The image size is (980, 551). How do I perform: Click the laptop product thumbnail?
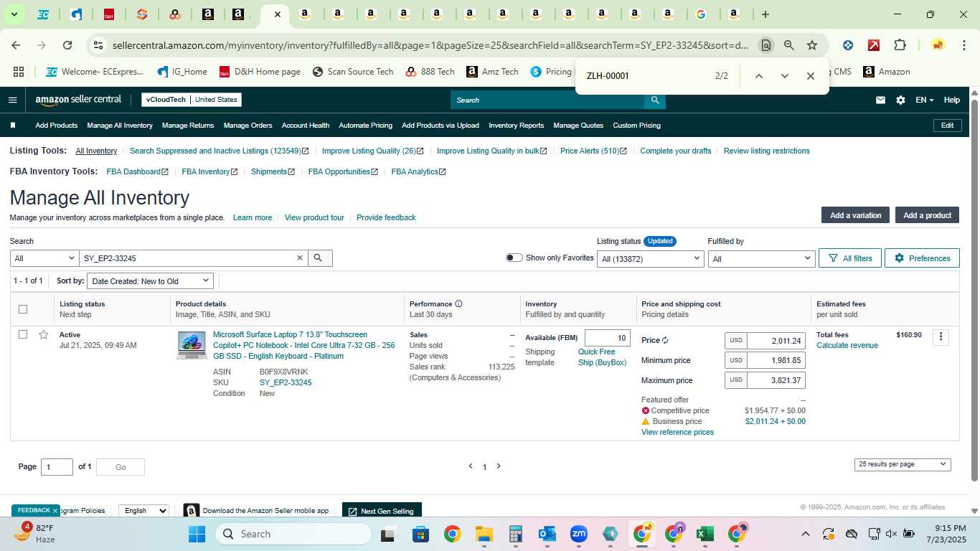(x=192, y=345)
